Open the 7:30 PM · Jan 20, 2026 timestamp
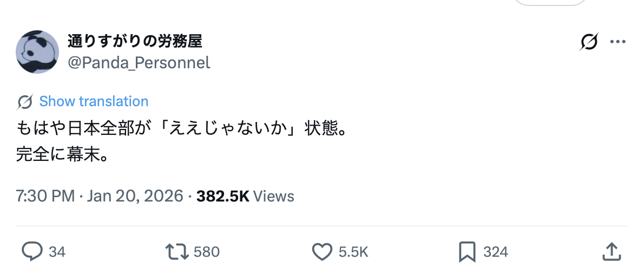Screen dimensions: 644x273 pos(100,196)
